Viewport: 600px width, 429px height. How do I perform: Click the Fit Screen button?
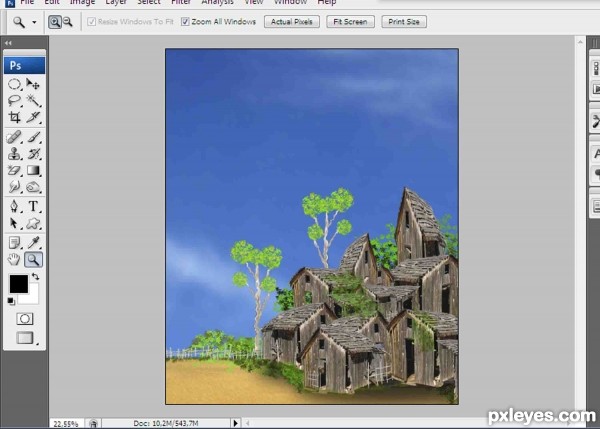tap(350, 22)
